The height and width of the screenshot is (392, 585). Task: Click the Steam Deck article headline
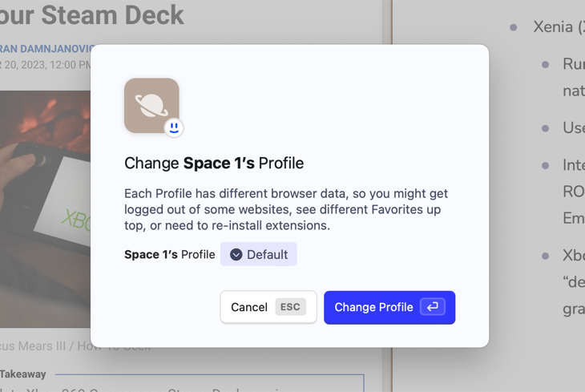(x=92, y=16)
